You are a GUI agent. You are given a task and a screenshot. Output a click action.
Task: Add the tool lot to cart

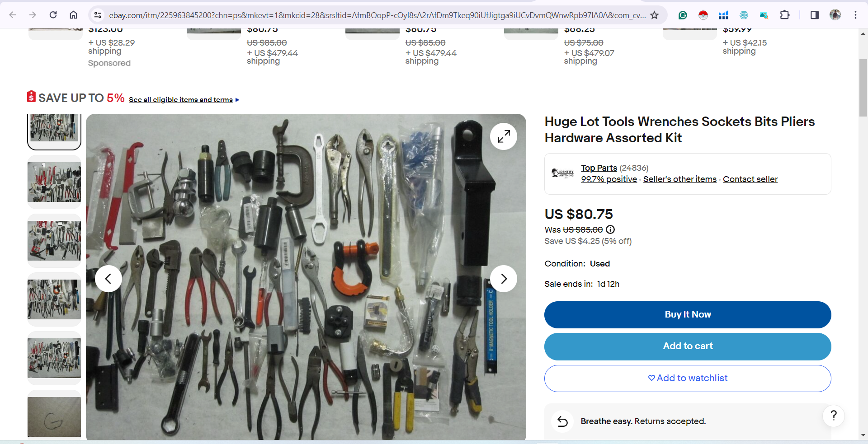[x=688, y=346]
